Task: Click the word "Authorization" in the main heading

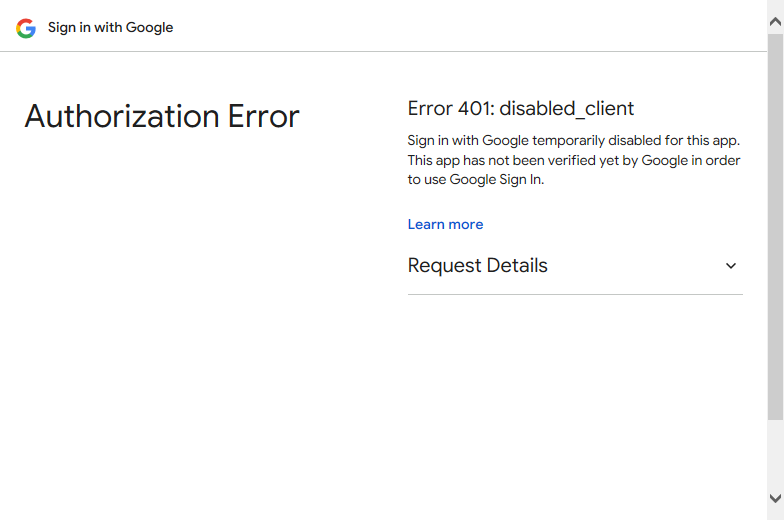Action: pos(122,116)
